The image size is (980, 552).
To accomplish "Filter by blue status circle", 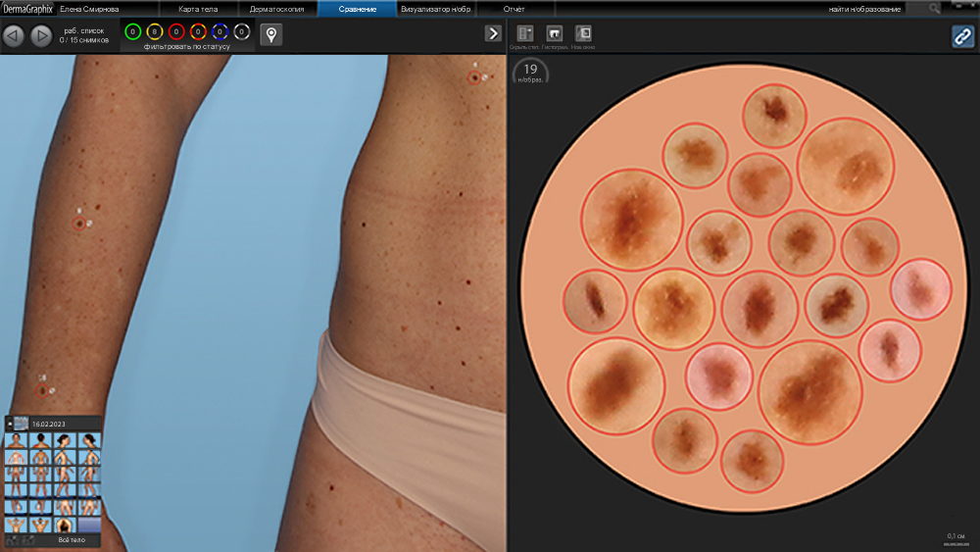I will click(x=220, y=32).
